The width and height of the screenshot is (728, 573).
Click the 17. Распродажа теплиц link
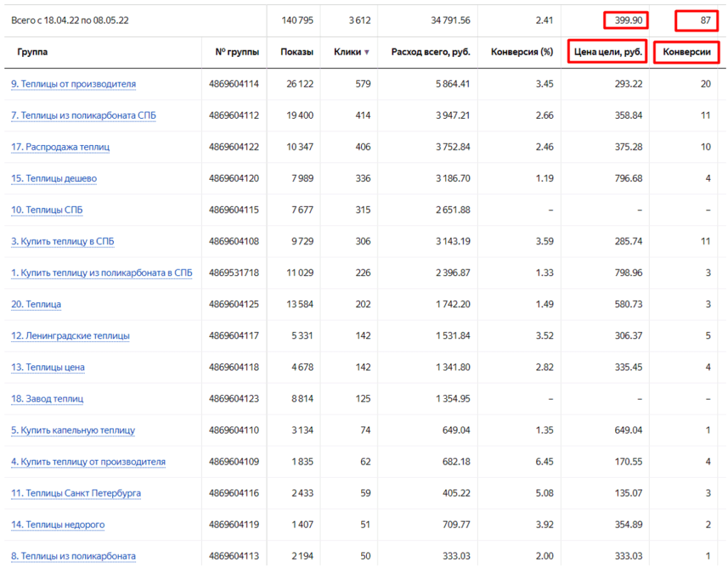tap(60, 147)
